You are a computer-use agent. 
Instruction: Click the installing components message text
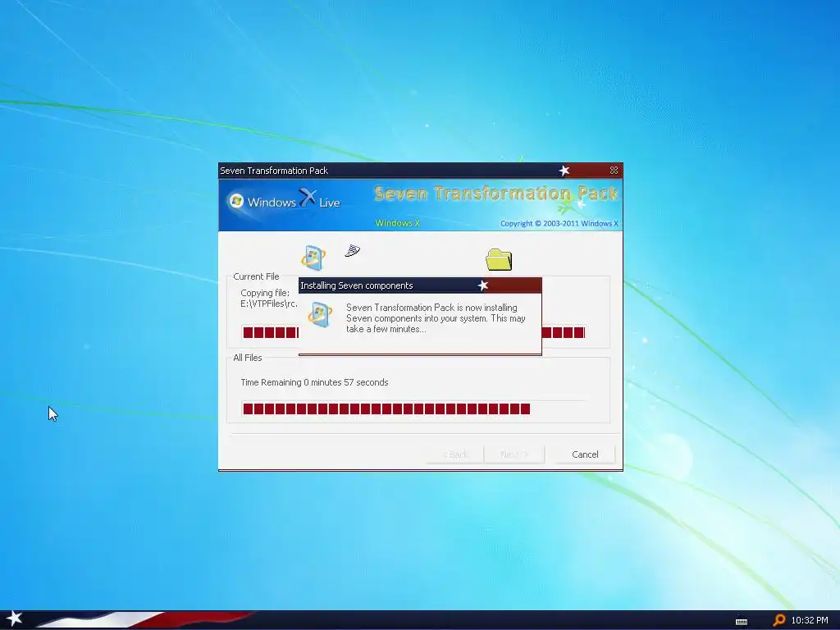[x=436, y=318]
